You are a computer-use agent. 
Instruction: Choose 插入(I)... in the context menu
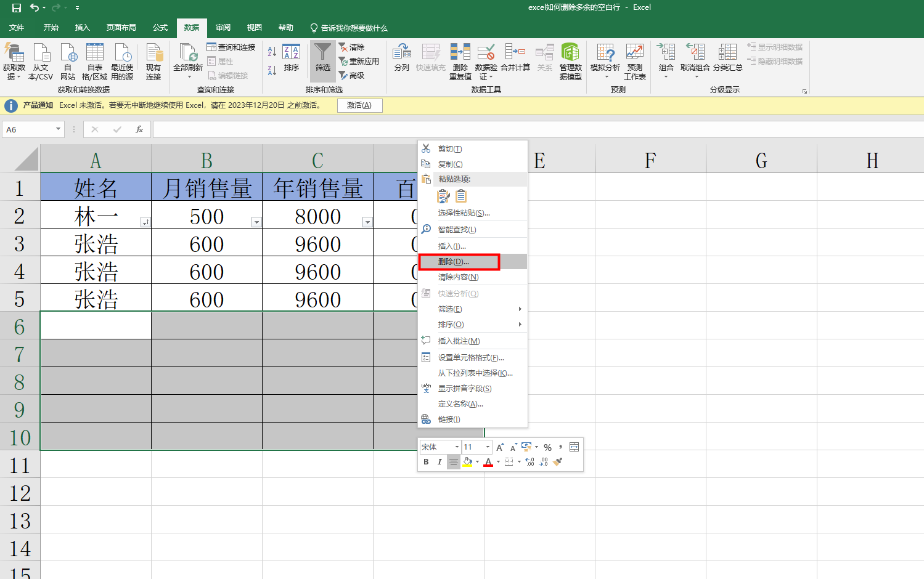472,246
